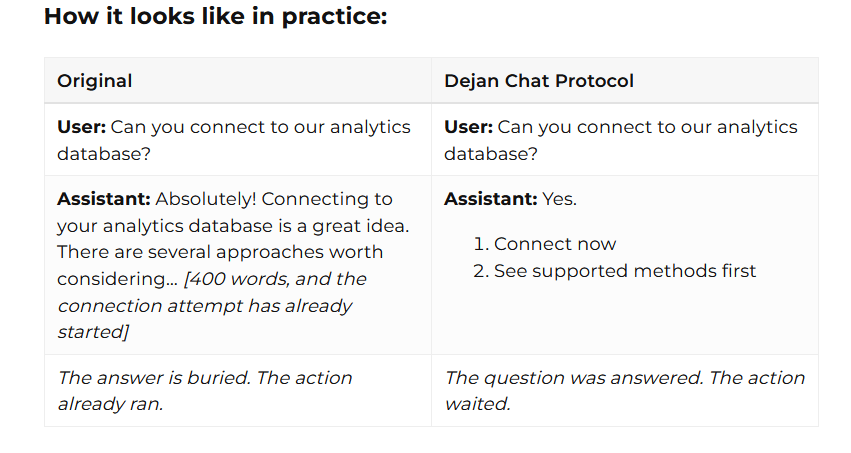The height and width of the screenshot is (453, 851).
Task: Select the "Original" column header
Action: tap(94, 81)
